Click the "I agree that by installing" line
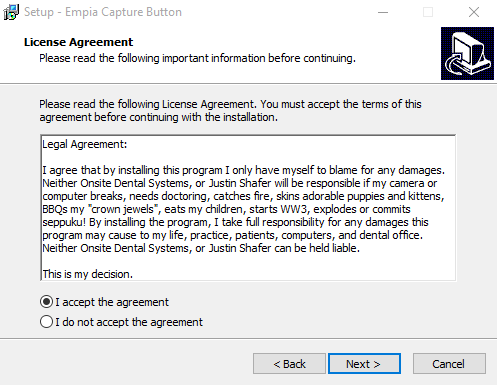The image size is (497, 385). tap(243, 170)
